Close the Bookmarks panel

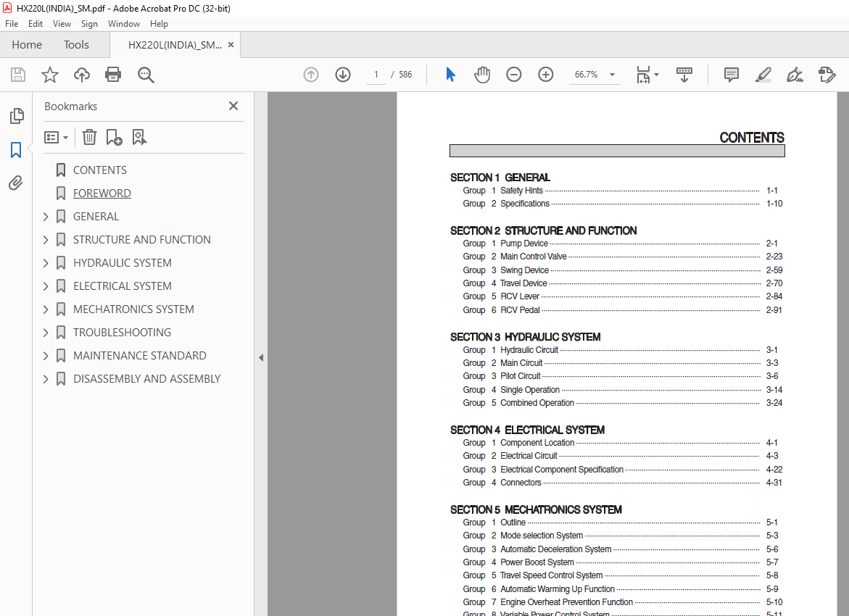(233, 106)
